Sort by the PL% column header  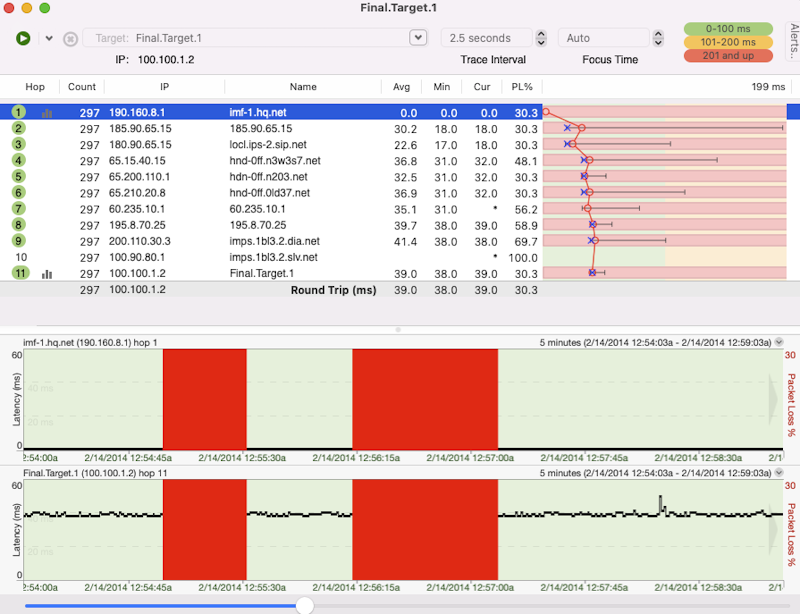coord(521,87)
